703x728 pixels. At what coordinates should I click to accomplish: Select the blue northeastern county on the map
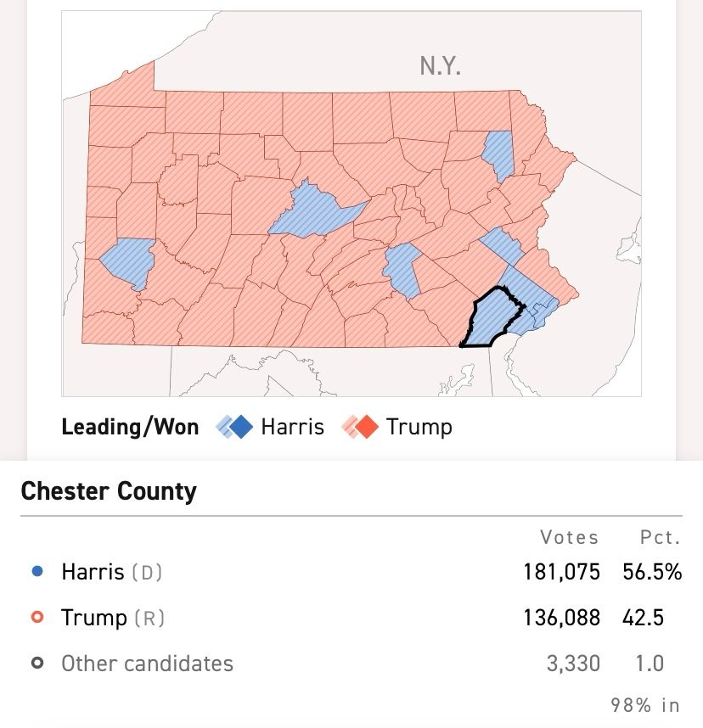point(498,155)
